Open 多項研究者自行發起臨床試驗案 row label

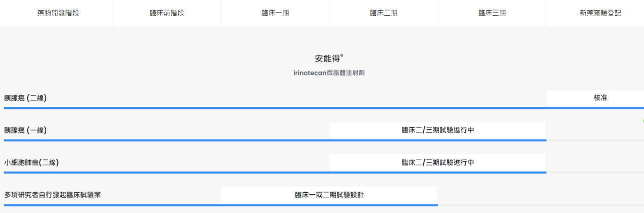coord(52,195)
